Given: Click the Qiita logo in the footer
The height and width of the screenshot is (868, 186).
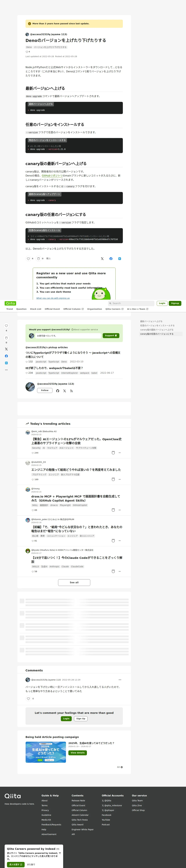Looking at the screenshot, I should coord(12,796).
